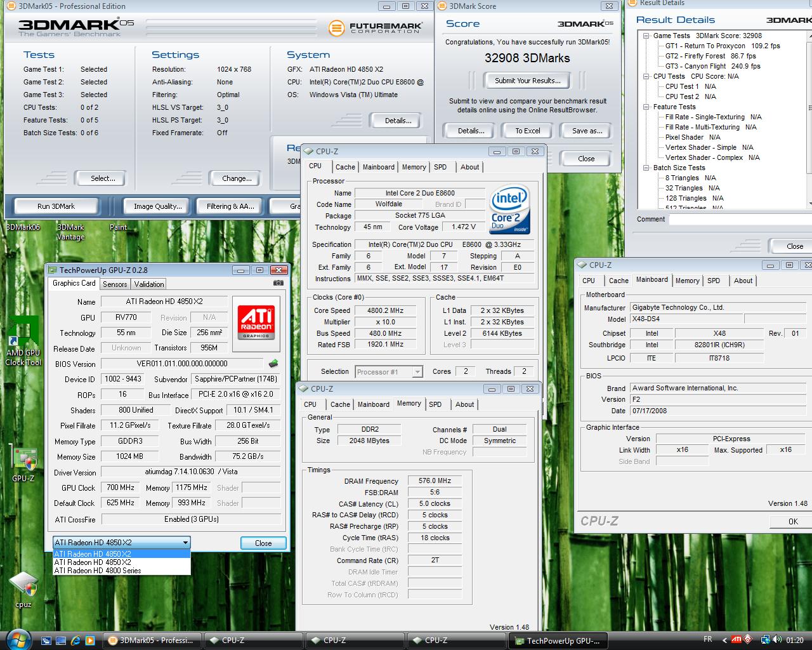
Task: Click Change... under Settings
Action: tap(237, 178)
